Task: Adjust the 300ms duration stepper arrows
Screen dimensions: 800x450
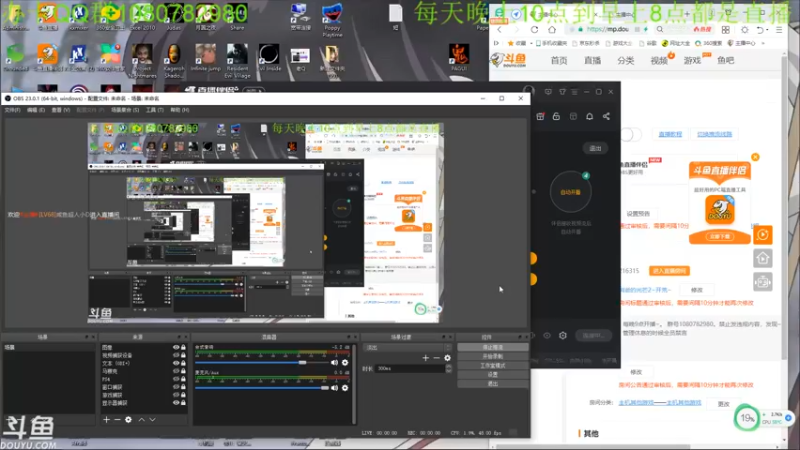Action: pyautogui.click(x=448, y=368)
